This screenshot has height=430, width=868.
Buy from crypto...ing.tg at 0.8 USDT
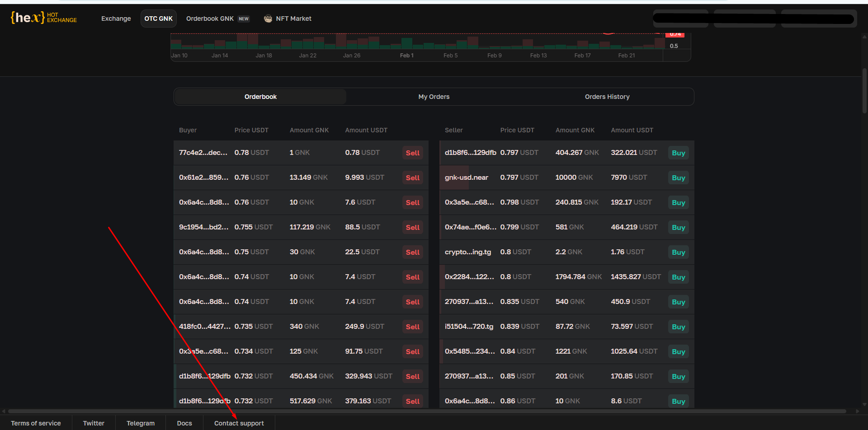click(678, 252)
